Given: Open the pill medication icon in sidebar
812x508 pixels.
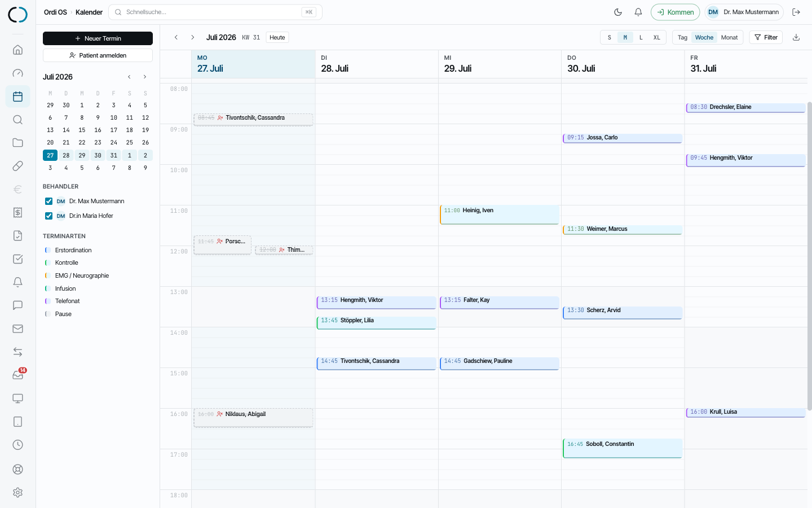Looking at the screenshot, I should [17, 166].
